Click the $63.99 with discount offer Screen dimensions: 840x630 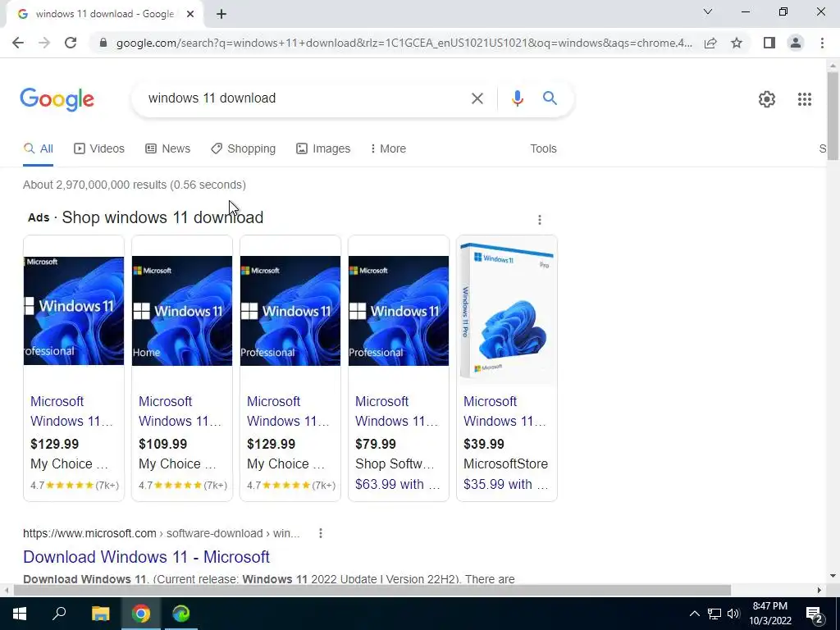point(398,484)
